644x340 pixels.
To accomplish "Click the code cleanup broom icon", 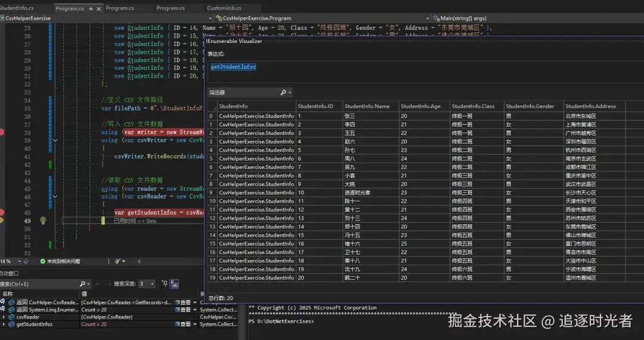I will pos(117,261).
